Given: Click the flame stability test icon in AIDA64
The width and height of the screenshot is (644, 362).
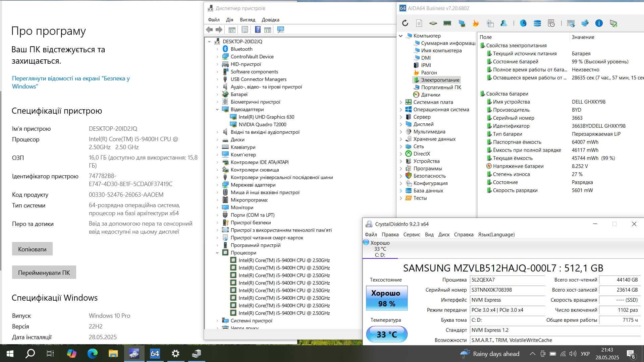Looking at the screenshot, I should click(x=476, y=23).
